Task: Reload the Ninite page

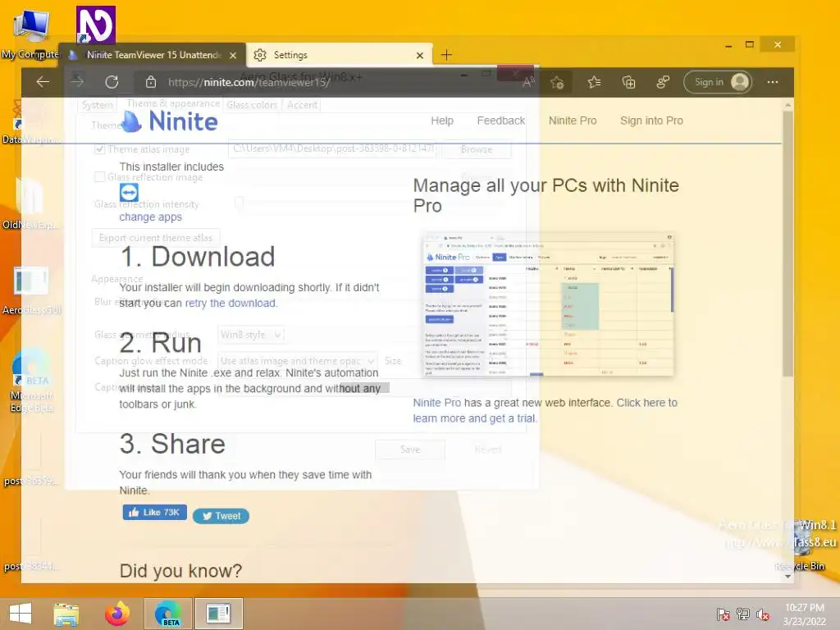Action: pos(112,82)
